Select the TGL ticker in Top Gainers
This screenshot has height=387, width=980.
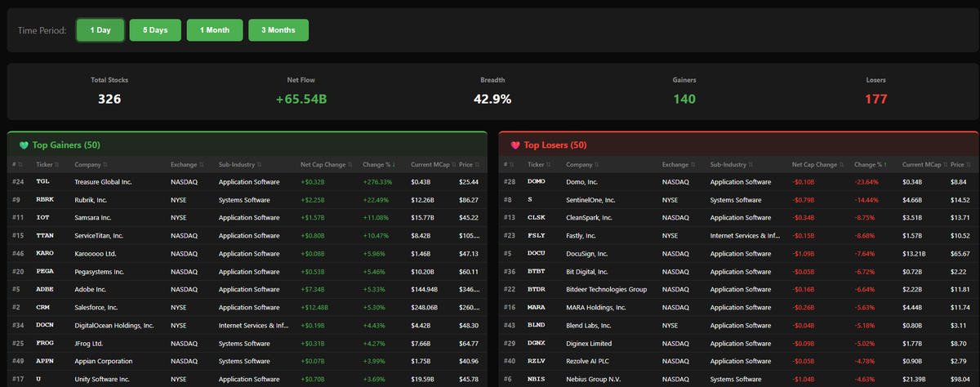tap(42, 181)
